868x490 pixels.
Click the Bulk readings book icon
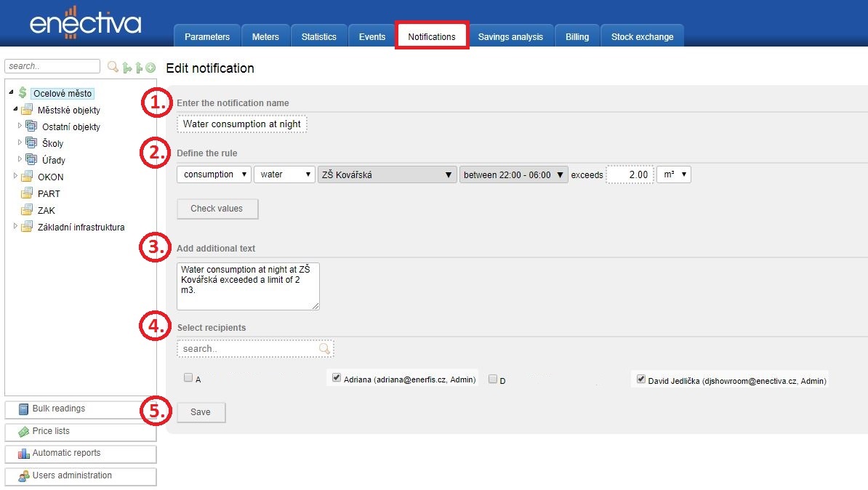pyautogui.click(x=23, y=409)
